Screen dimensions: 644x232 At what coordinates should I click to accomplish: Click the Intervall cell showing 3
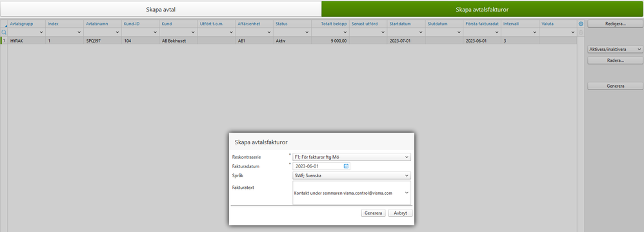[519, 41]
